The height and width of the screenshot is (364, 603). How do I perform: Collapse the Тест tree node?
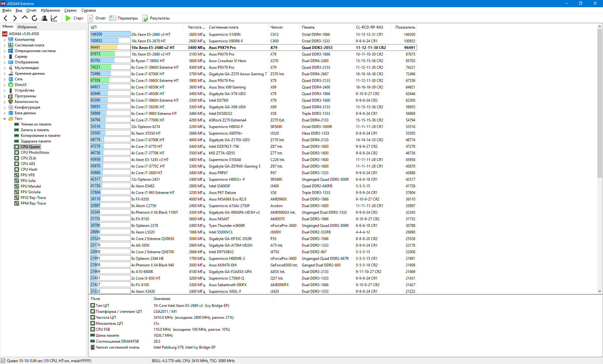tap(4, 119)
